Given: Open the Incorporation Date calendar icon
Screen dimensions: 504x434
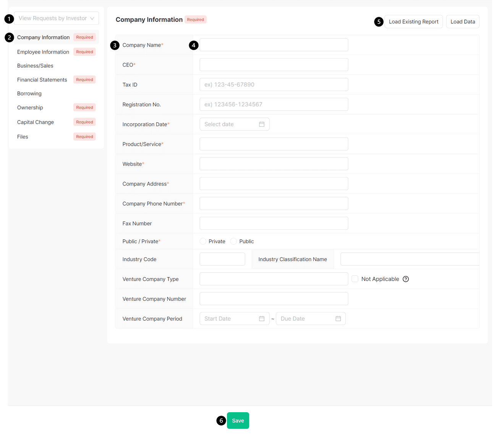Looking at the screenshot, I should [262, 124].
